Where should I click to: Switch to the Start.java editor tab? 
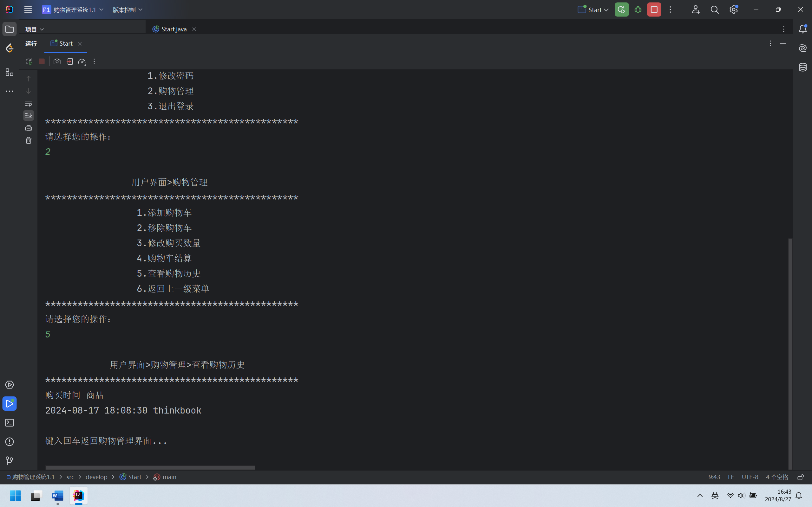point(174,29)
